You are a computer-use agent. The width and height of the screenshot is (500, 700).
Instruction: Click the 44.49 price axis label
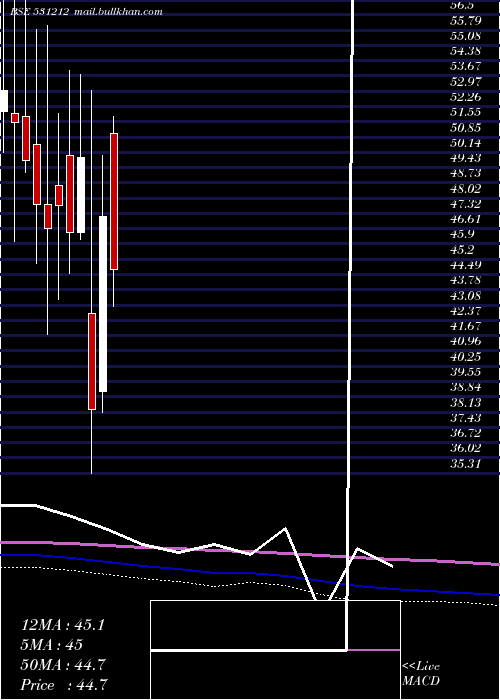pyautogui.click(x=466, y=265)
